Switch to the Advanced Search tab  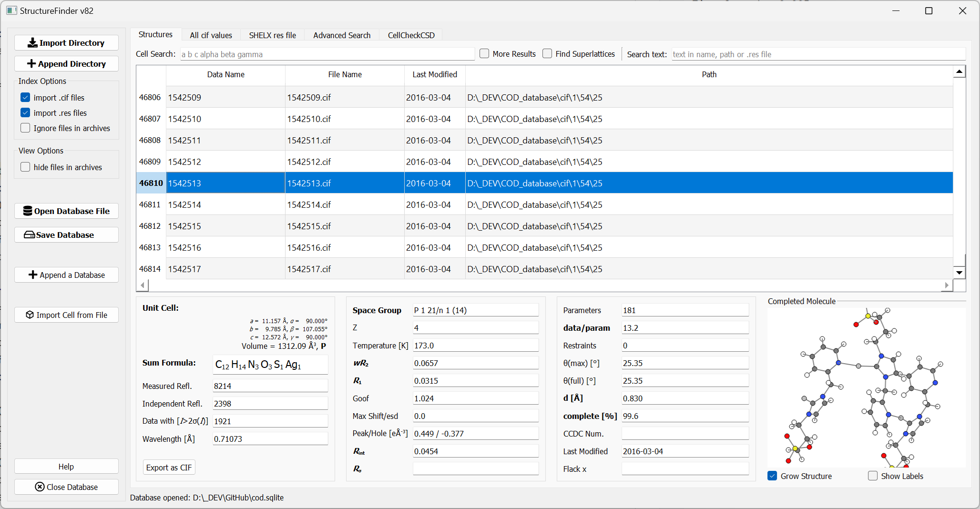(x=342, y=35)
